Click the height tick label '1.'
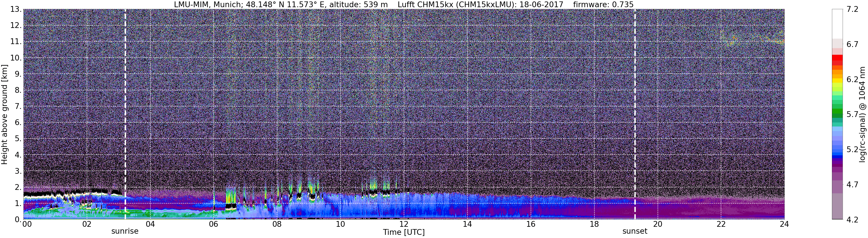 click(x=18, y=203)
